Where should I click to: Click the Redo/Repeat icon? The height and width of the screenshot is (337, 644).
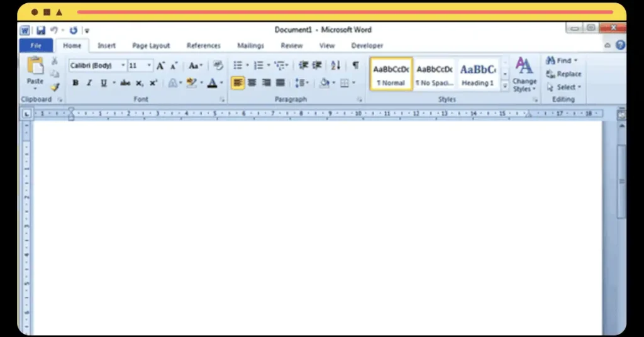point(74,30)
